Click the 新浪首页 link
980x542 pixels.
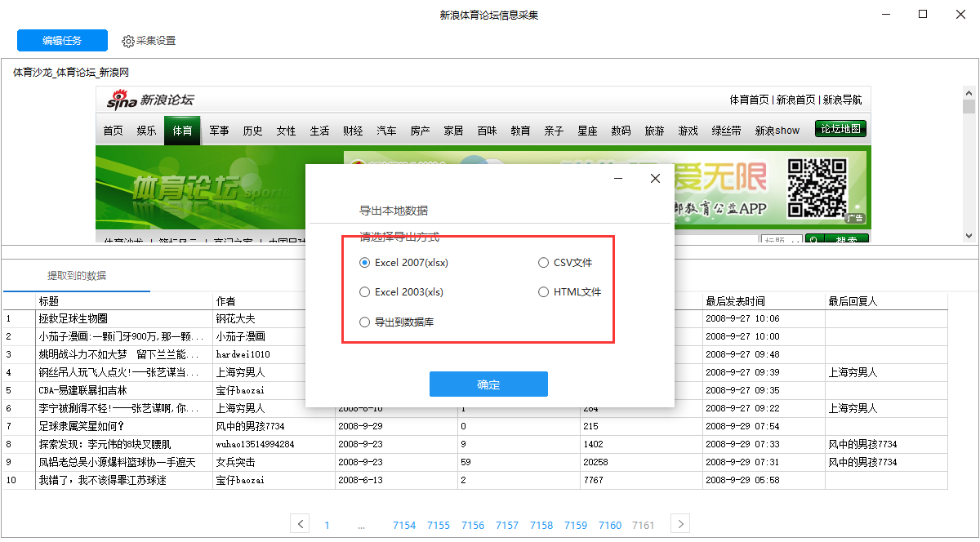pyautogui.click(x=795, y=100)
